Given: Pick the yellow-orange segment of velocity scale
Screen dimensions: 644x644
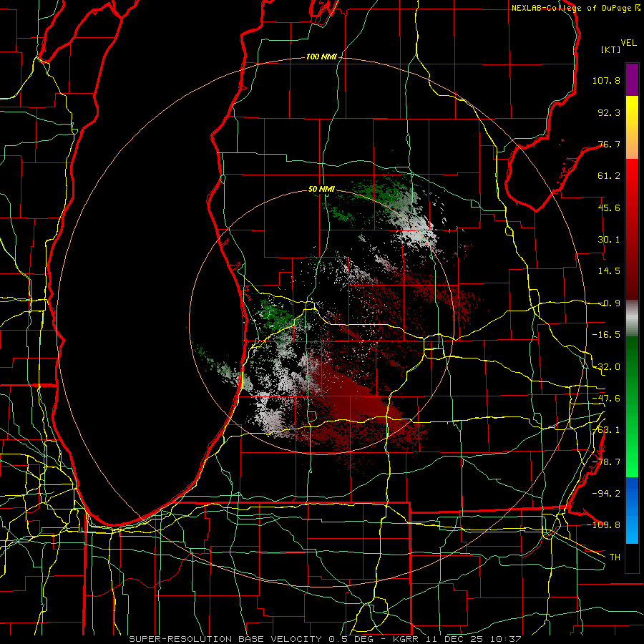Looking at the screenshot, I should (632, 127).
